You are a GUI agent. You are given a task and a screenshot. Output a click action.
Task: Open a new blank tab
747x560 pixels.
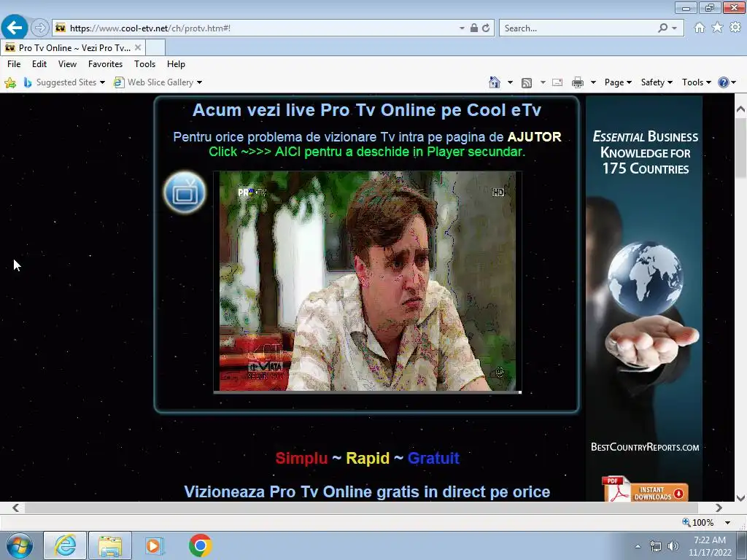(x=155, y=47)
